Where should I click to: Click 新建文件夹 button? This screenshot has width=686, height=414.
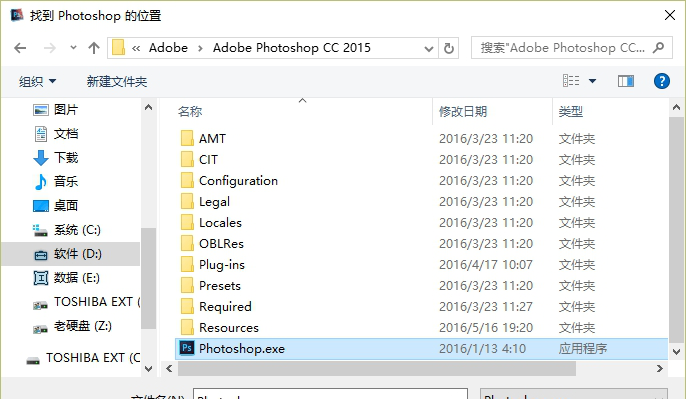pyautogui.click(x=116, y=81)
